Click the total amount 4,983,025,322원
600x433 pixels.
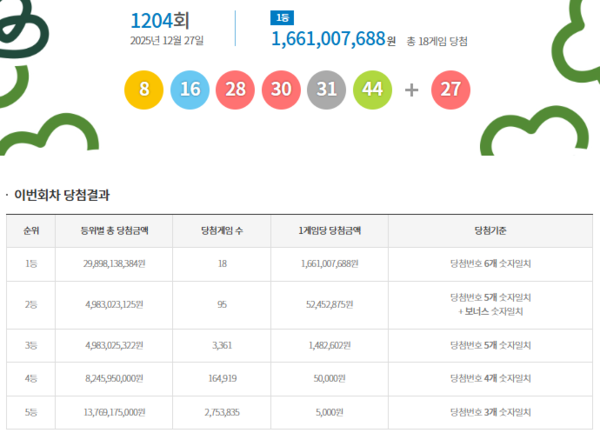[114, 346]
